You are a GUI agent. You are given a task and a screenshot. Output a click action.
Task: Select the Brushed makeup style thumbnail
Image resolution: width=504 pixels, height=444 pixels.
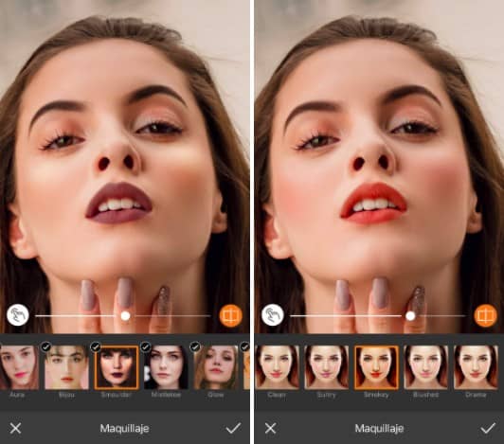coord(426,367)
